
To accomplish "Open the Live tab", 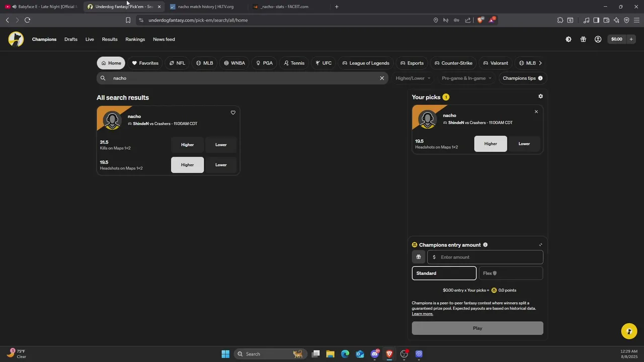I will (90, 39).
